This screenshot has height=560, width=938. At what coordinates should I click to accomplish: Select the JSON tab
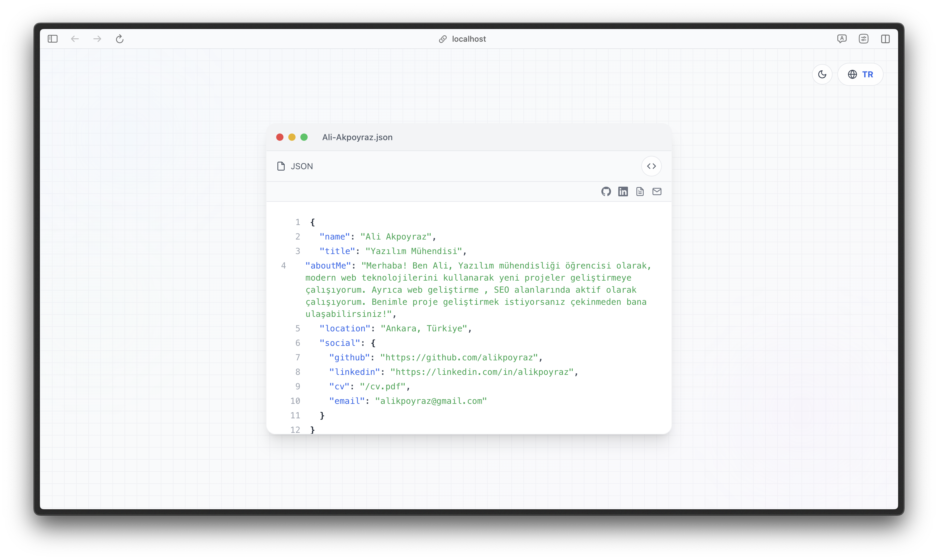pos(301,166)
